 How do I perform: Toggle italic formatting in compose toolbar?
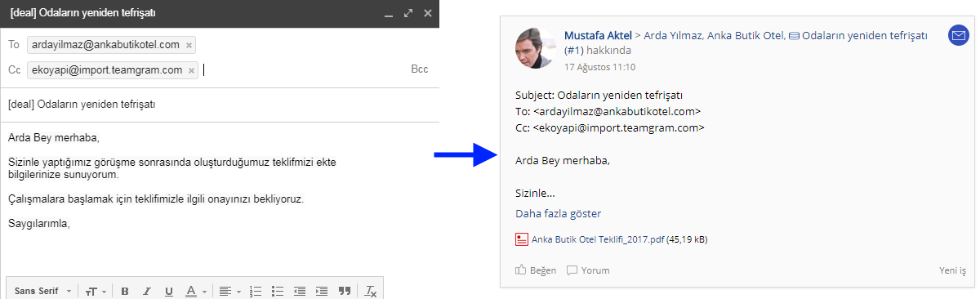pos(147,291)
